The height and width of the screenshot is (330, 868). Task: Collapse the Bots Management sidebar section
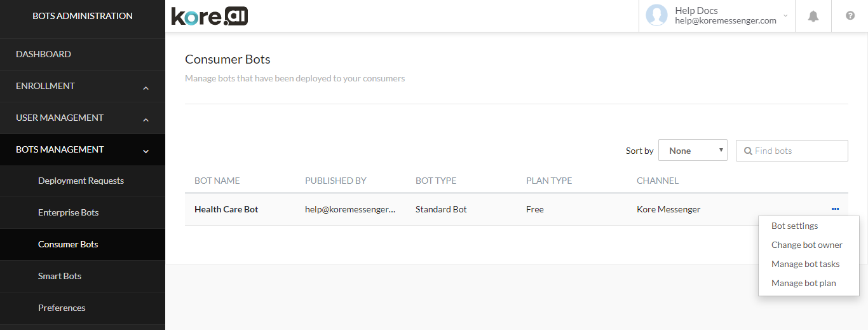[x=146, y=151]
